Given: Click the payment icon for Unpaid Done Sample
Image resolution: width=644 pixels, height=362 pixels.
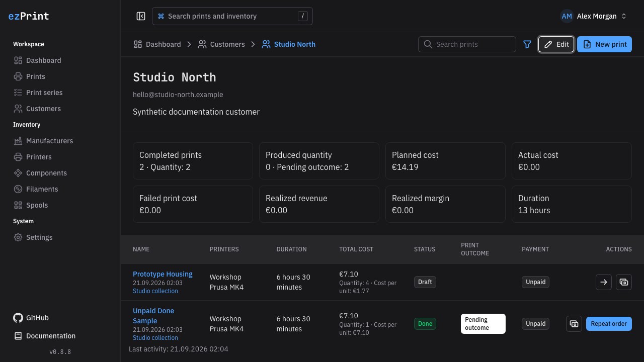Looking at the screenshot, I should tap(574, 324).
